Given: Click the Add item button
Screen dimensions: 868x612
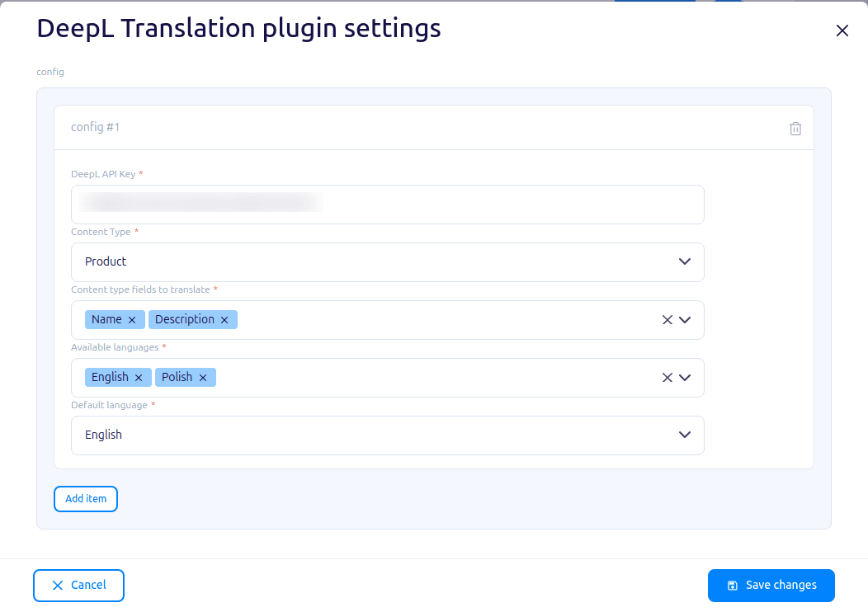Looking at the screenshot, I should (86, 498).
